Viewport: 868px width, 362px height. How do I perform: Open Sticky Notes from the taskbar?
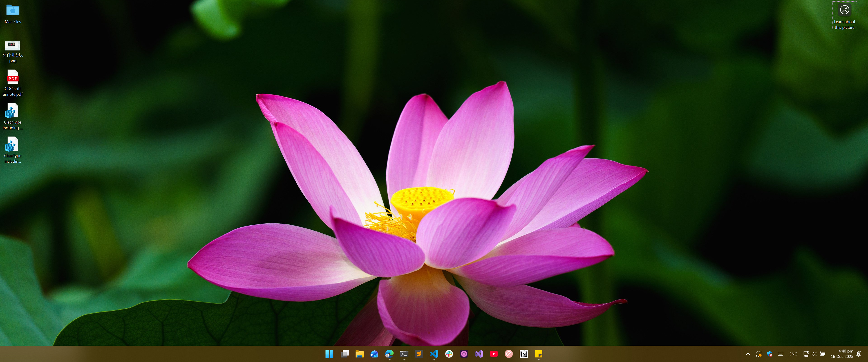pos(538,354)
